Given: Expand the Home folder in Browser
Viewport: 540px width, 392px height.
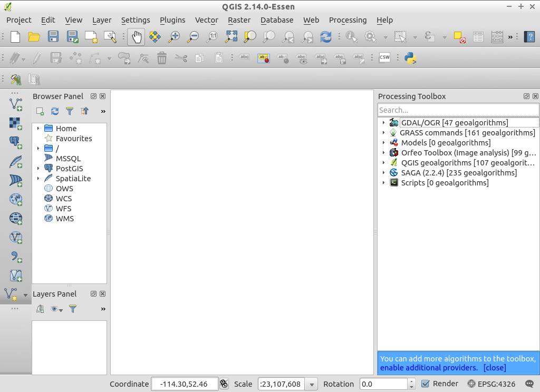Looking at the screenshot, I should 38,129.
